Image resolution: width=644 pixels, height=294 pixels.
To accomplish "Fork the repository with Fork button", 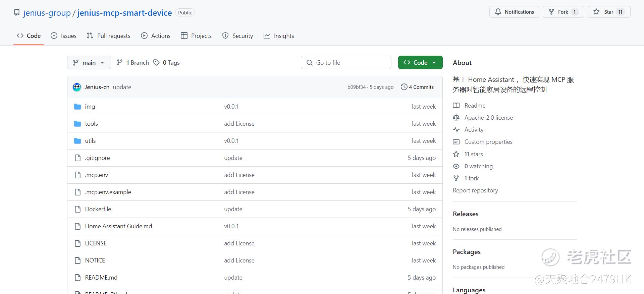I will coord(563,12).
